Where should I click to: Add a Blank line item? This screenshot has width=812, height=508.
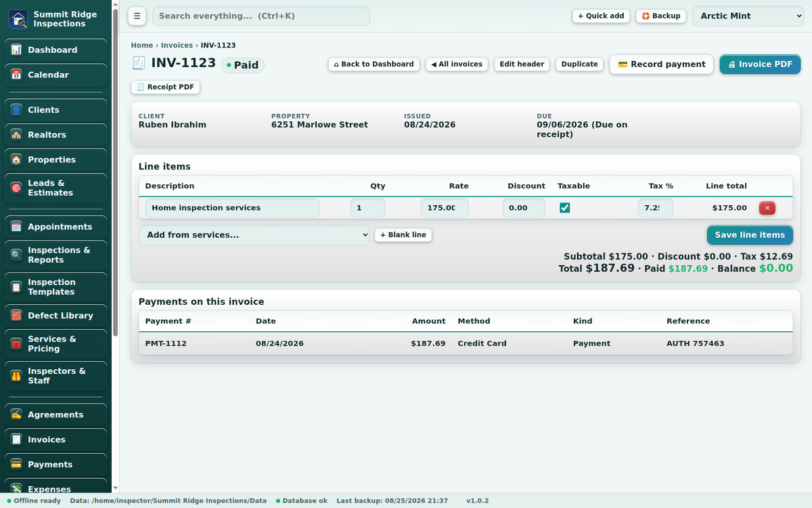pos(403,235)
